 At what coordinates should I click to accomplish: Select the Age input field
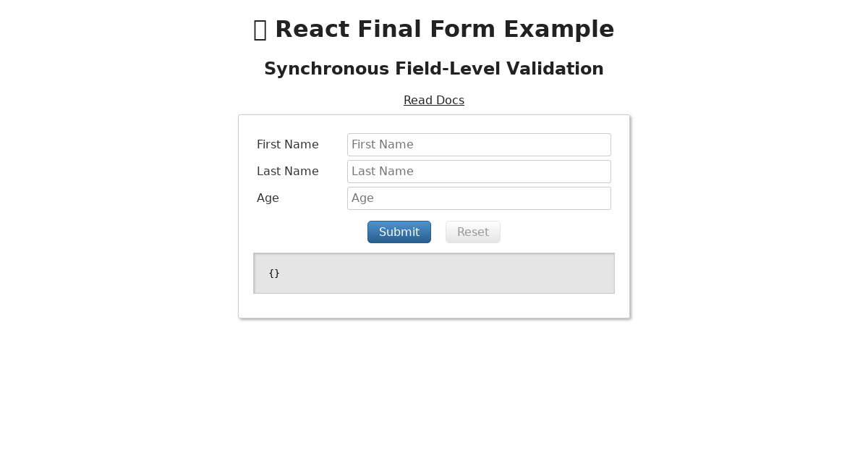pyautogui.click(x=479, y=198)
